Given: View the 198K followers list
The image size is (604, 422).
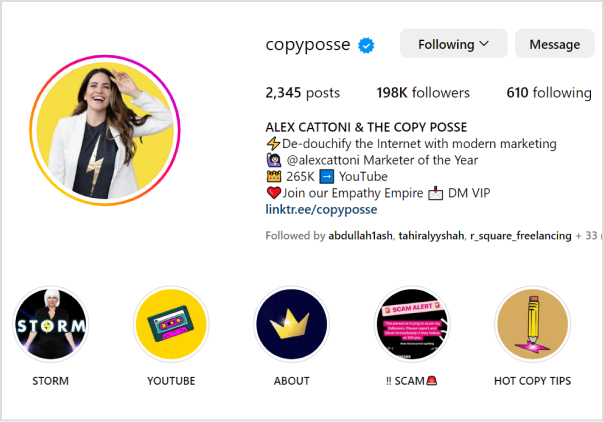Looking at the screenshot, I should (423, 93).
